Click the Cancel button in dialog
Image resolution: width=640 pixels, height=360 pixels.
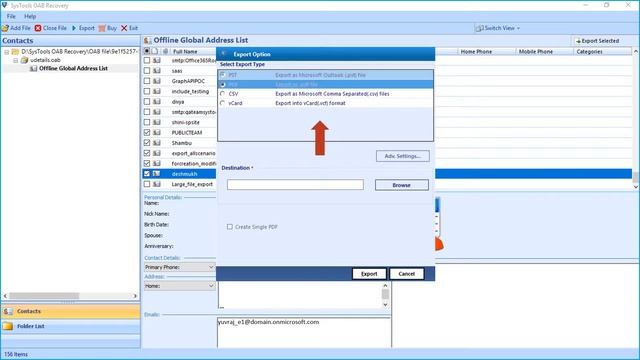(407, 274)
